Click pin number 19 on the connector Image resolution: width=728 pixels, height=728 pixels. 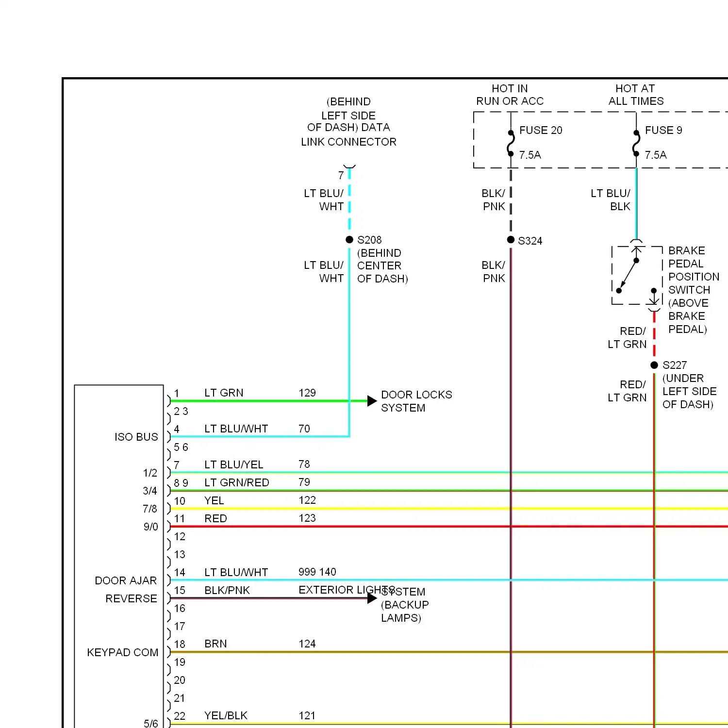[x=180, y=662]
